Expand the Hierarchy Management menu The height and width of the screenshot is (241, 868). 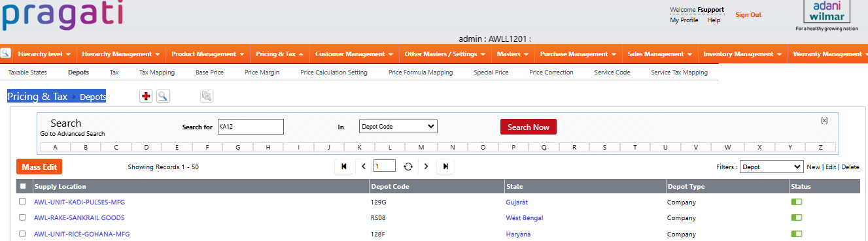click(121, 54)
